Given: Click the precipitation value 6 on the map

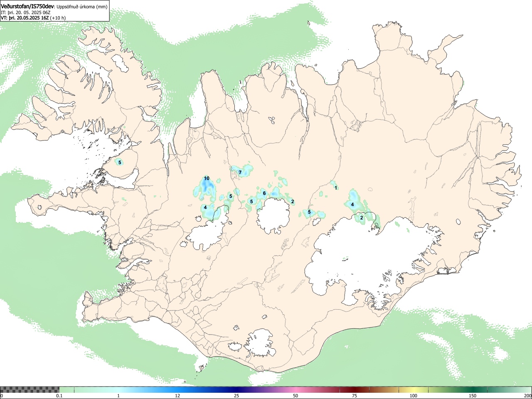Looking at the screenshot, I should [x=264, y=193].
